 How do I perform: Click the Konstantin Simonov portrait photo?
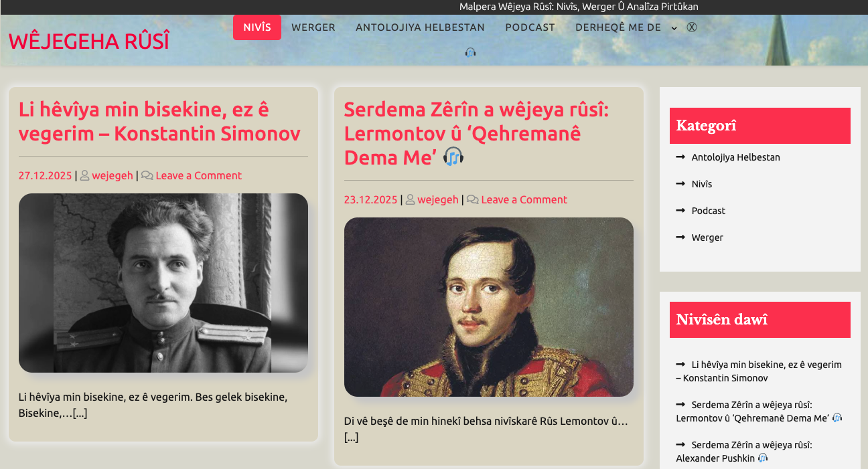tap(163, 283)
